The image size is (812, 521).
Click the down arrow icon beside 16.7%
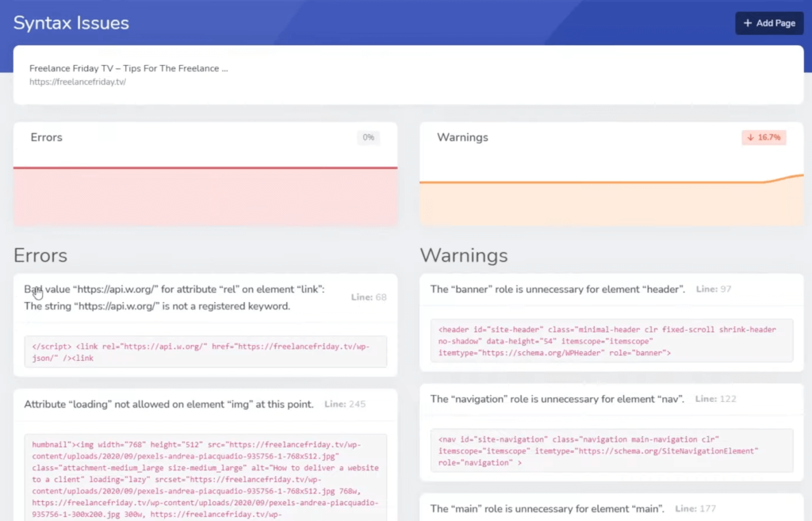pyautogui.click(x=750, y=137)
